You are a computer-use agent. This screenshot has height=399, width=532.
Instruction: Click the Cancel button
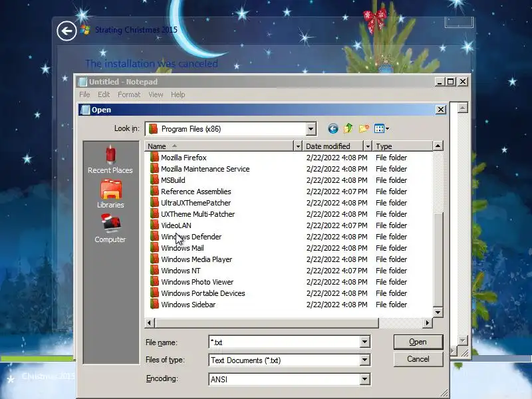418,359
